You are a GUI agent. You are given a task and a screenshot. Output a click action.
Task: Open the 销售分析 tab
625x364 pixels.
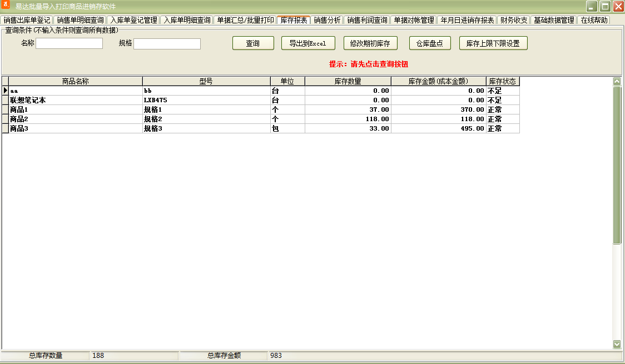tap(327, 21)
